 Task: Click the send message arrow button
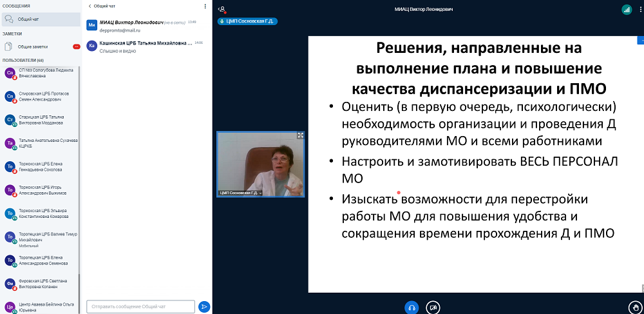pos(204,307)
